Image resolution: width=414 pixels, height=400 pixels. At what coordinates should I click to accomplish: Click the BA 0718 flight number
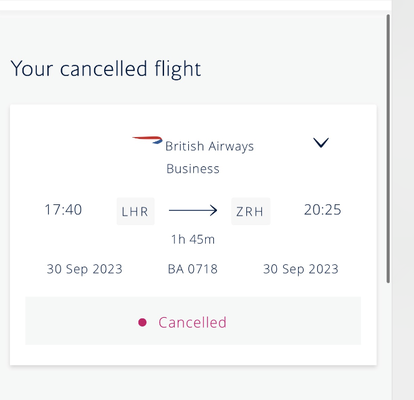tap(193, 269)
